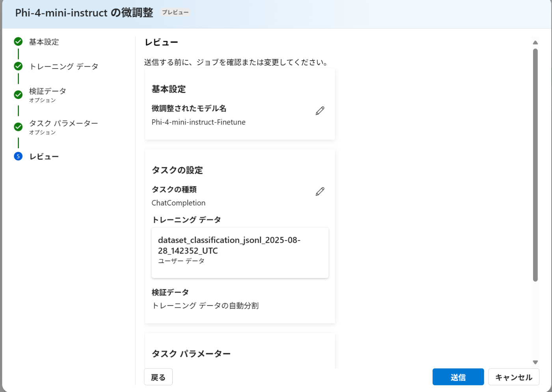This screenshot has width=552, height=392.
Task: Click the vertical scrollbar thumb
Action: pyautogui.click(x=535, y=165)
